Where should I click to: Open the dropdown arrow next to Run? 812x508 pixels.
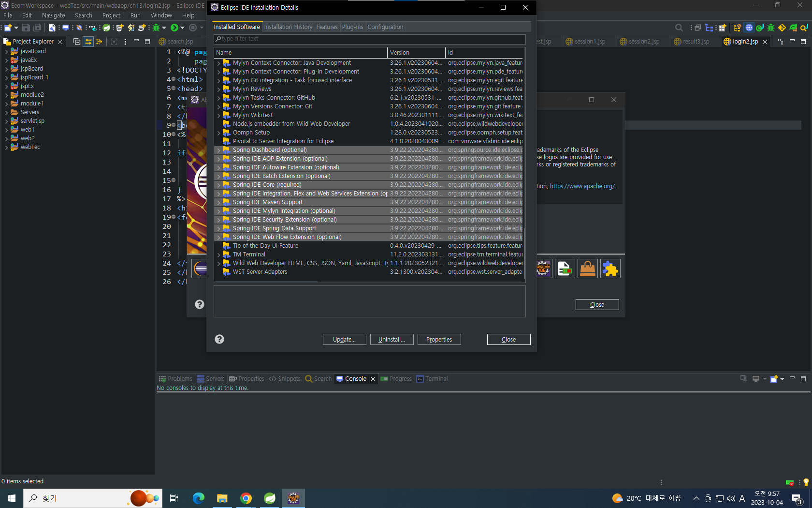coord(183,28)
